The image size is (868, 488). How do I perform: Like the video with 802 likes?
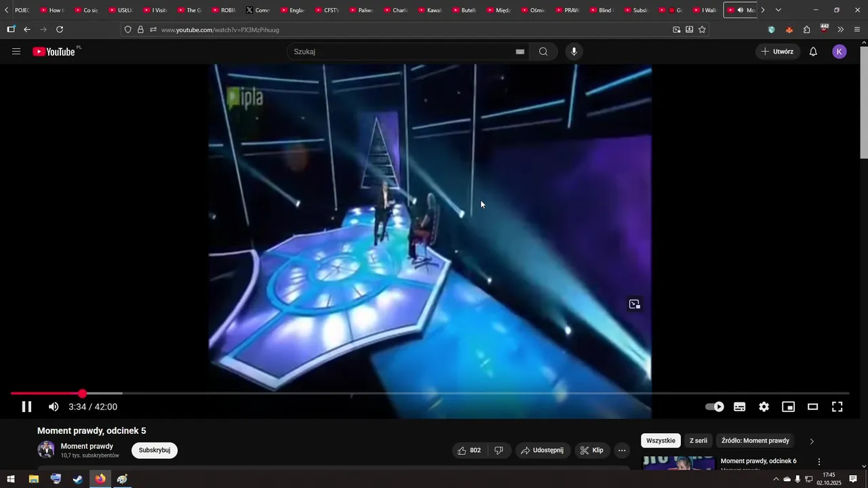(x=469, y=450)
